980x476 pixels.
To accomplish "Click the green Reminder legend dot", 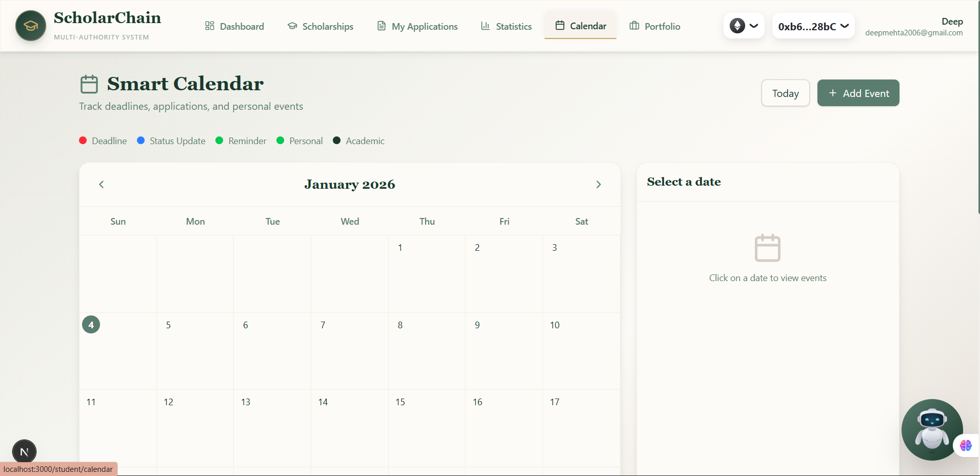I will [219, 141].
